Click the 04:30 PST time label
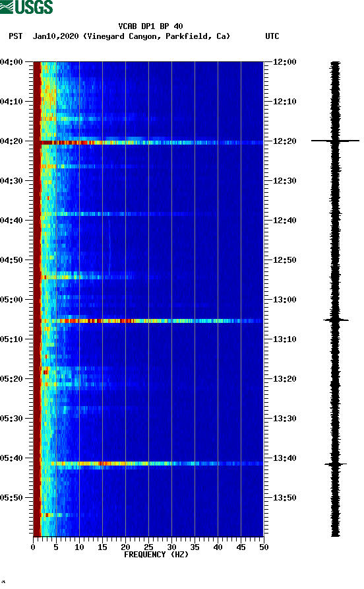364x589 pixels. click(x=11, y=181)
